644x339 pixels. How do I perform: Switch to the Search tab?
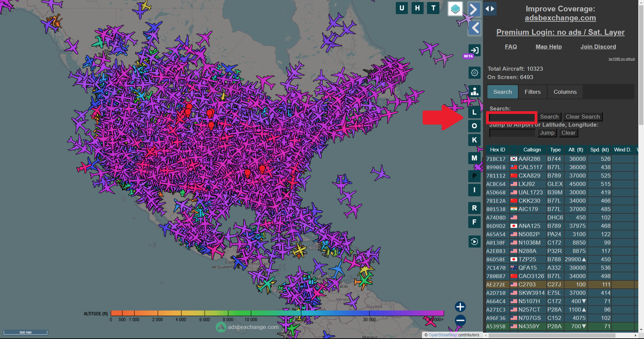pyautogui.click(x=502, y=92)
